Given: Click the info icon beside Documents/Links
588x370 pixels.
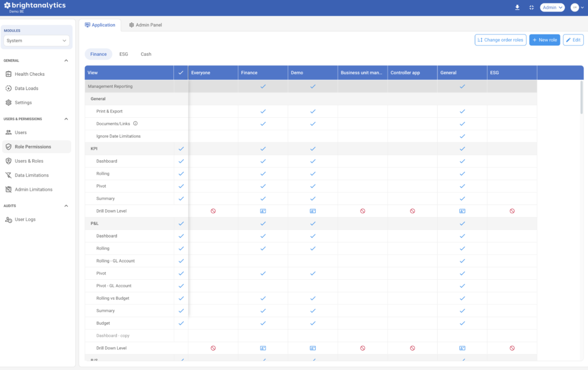Looking at the screenshot, I should 136,124.
